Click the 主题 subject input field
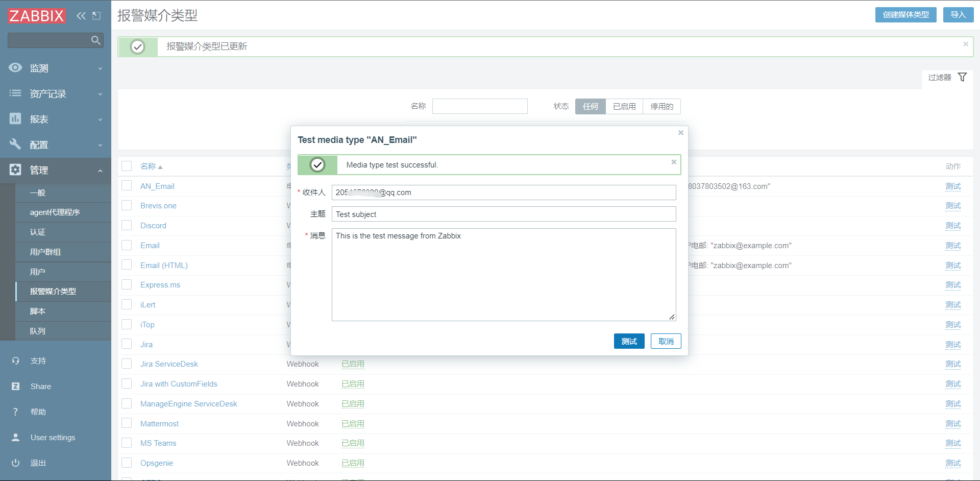 coord(504,214)
